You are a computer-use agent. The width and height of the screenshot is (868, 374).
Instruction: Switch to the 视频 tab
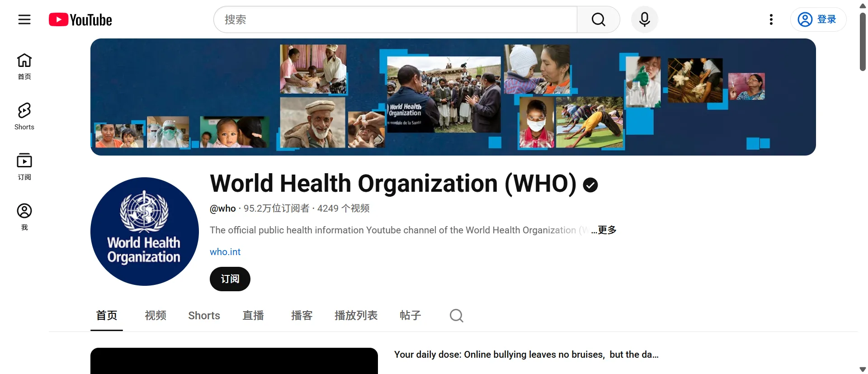click(x=156, y=316)
